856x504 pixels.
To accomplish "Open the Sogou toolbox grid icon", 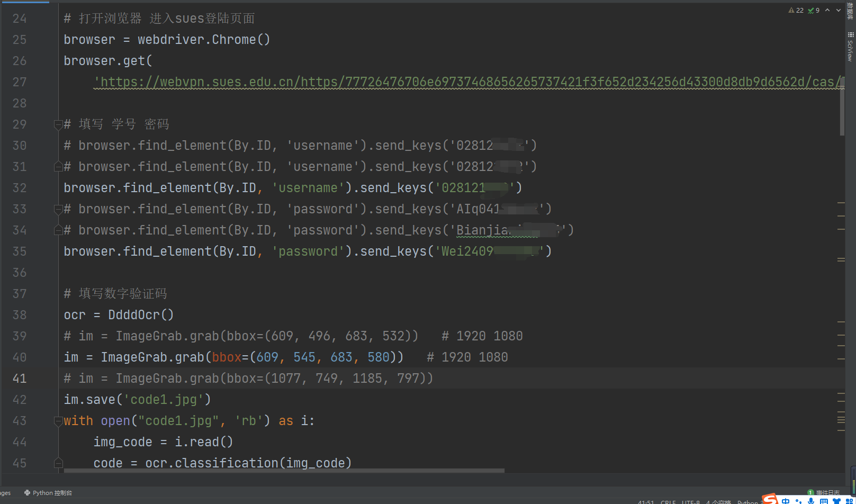I will tap(849, 501).
